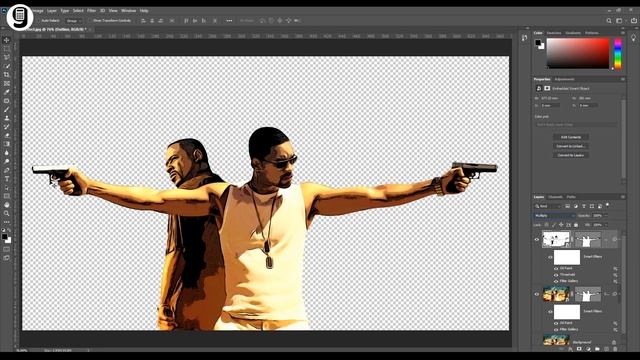
Task: Select the Crop tool
Action: [7, 75]
